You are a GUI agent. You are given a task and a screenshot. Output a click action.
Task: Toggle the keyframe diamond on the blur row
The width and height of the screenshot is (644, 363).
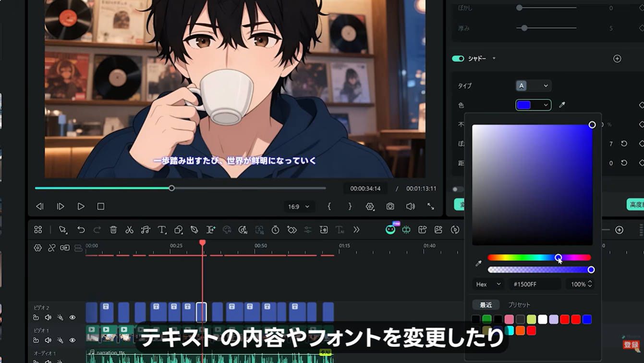pyautogui.click(x=641, y=144)
